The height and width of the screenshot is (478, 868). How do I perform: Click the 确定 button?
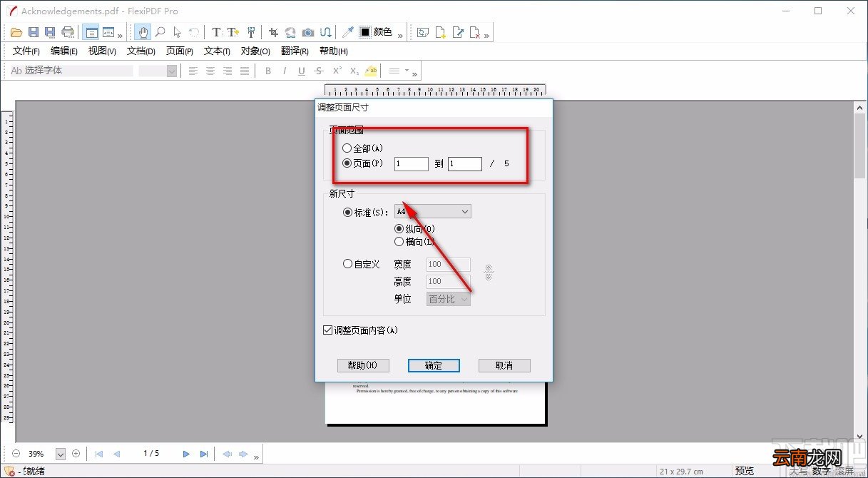coord(434,365)
